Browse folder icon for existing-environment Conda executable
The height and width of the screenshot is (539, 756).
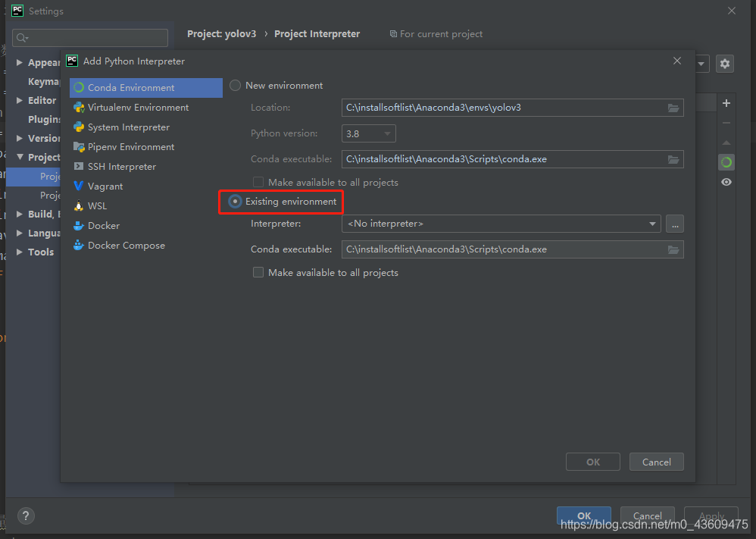coord(673,250)
